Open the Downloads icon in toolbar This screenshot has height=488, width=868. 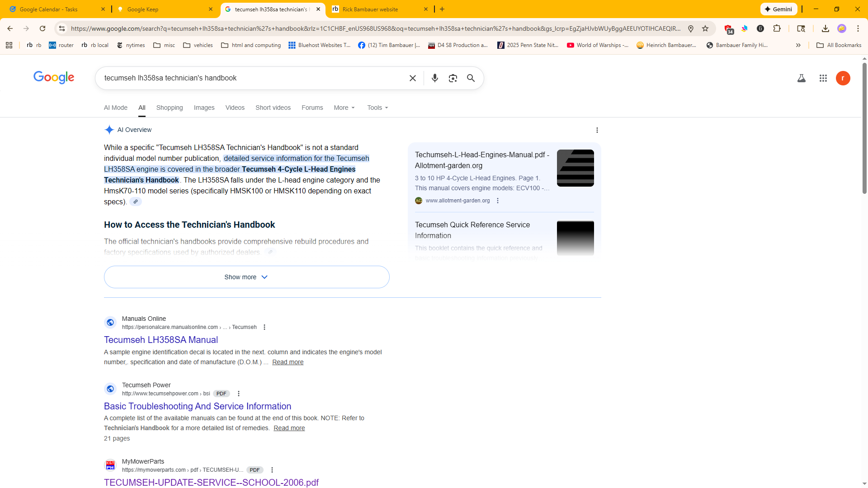pos(825,28)
